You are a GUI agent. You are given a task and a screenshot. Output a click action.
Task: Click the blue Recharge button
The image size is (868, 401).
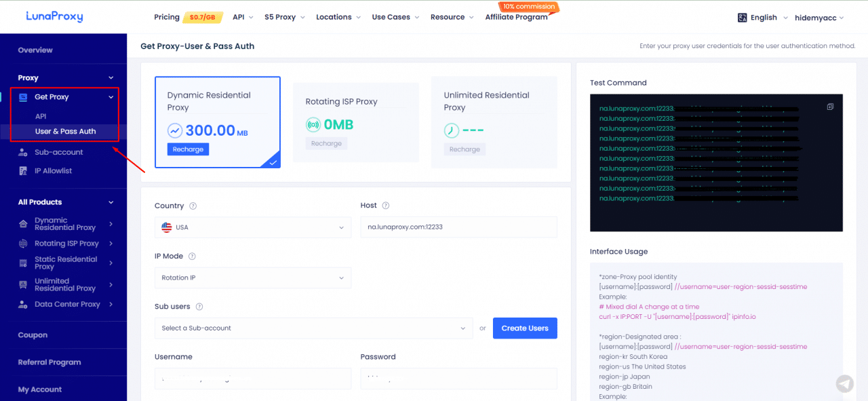pyautogui.click(x=188, y=149)
